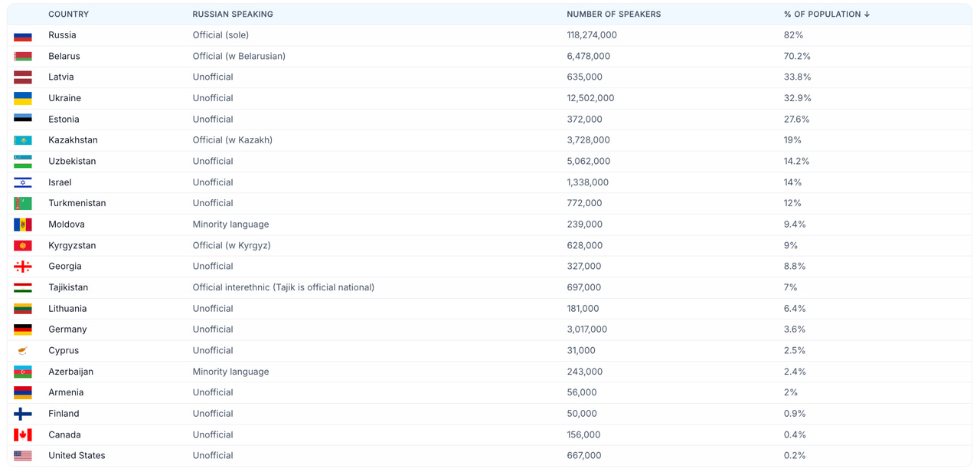Image resolution: width=980 pixels, height=472 pixels.
Task: Click the Turkmenistan flag icon
Action: 23,204
